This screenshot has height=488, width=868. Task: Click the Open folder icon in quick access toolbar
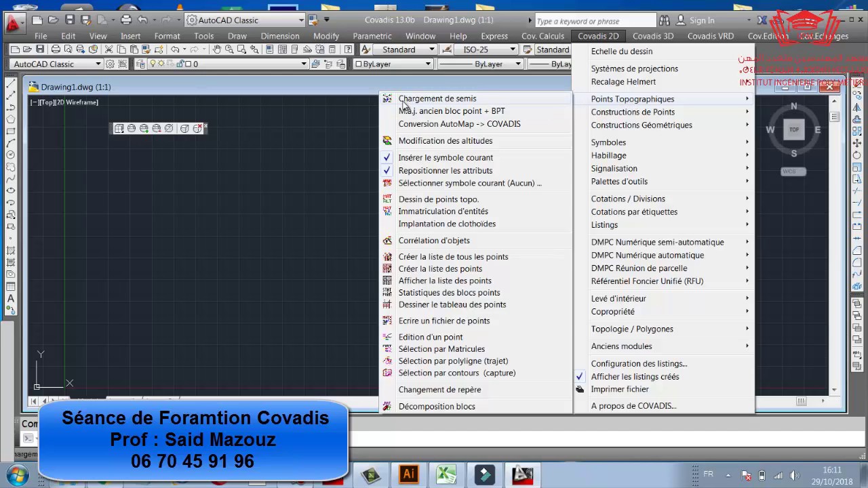coord(54,20)
